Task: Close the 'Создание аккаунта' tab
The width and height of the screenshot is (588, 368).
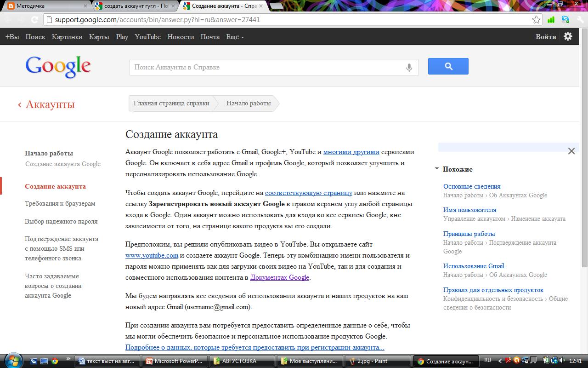Action: pos(260,6)
